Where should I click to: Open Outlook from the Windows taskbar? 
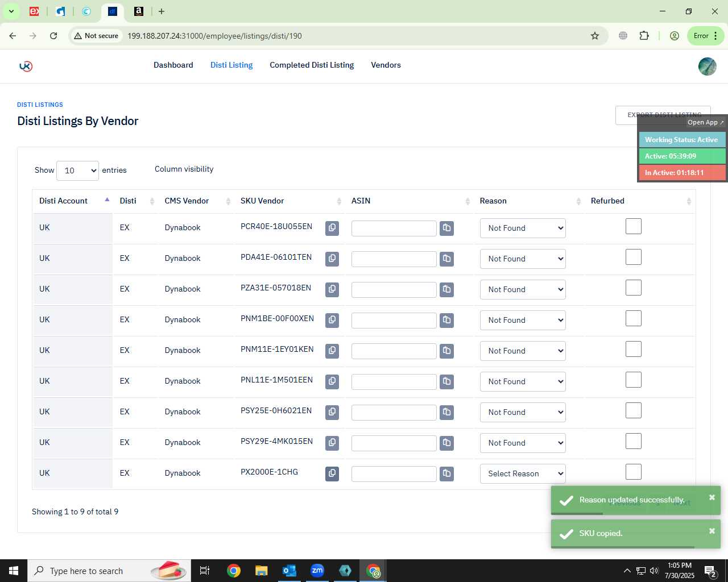(289, 571)
